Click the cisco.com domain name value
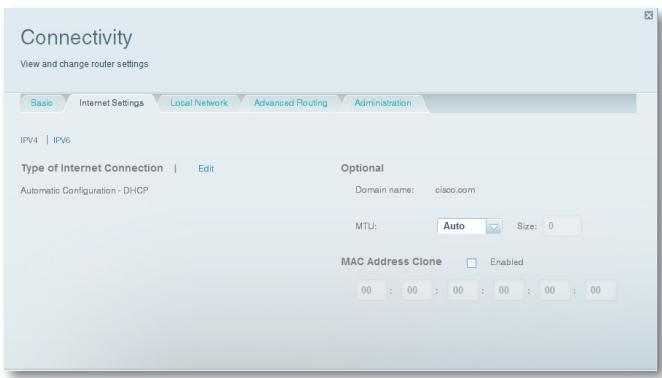Image resolution: width=662 pixels, height=378 pixels. (x=455, y=190)
